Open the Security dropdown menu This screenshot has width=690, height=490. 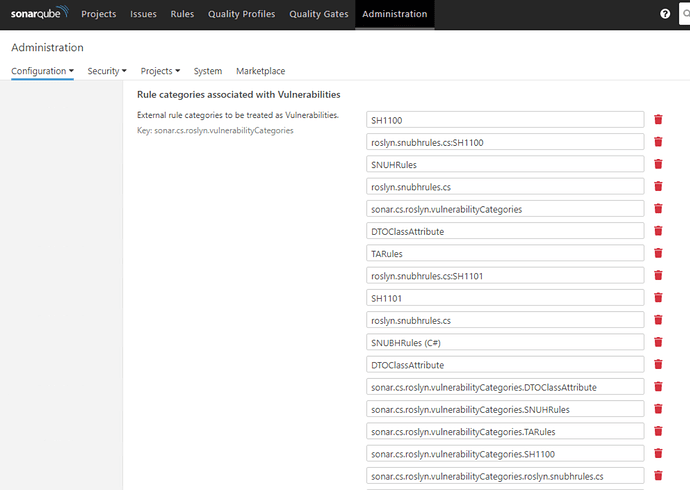[x=107, y=71]
